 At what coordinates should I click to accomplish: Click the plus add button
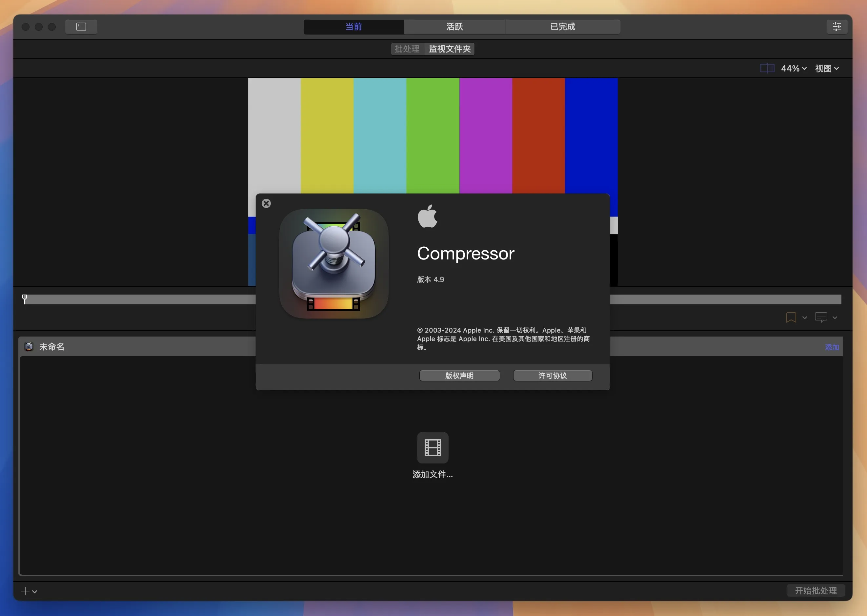pyautogui.click(x=25, y=591)
